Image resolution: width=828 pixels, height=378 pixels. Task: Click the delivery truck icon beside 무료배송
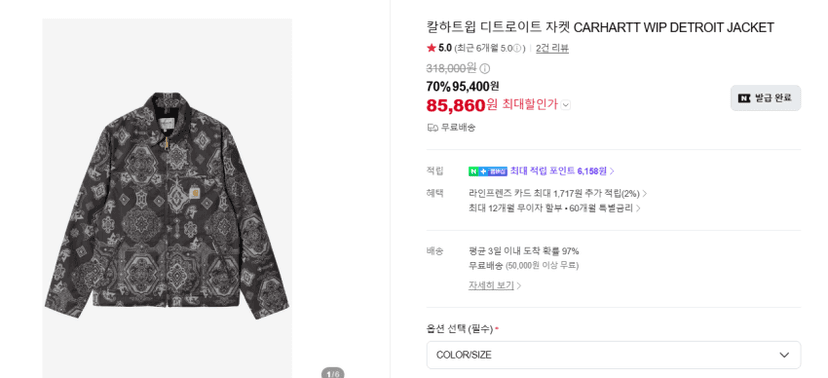tap(432, 127)
